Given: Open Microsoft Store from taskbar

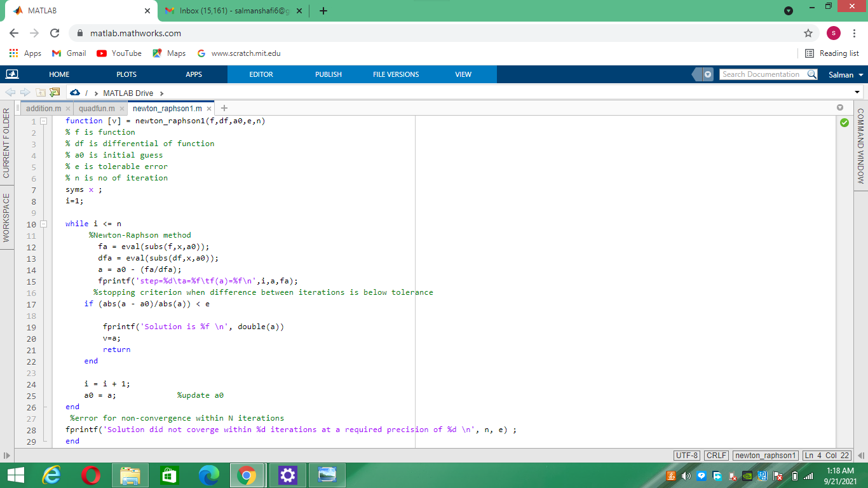Looking at the screenshot, I should 170,475.
